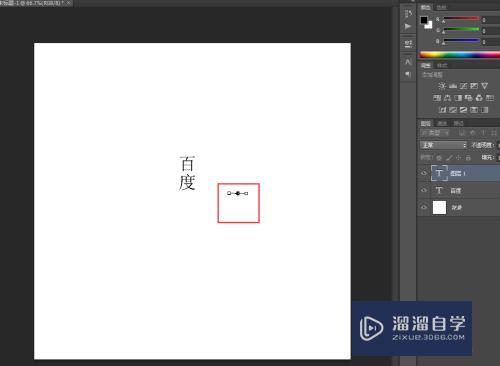Hide the 图层 1 text layer

coord(424,173)
